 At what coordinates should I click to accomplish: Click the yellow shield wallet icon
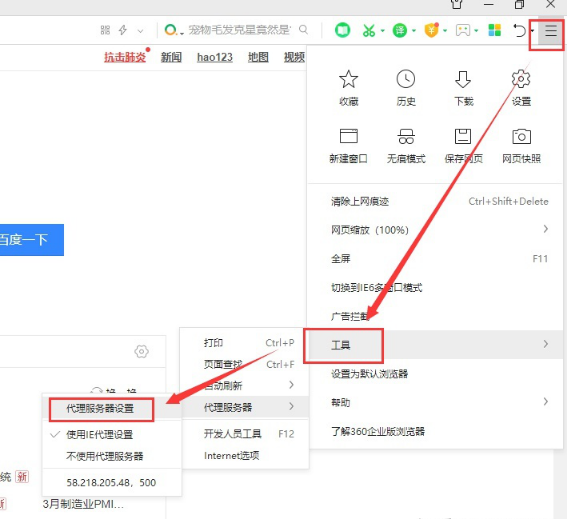pyautogui.click(x=432, y=30)
